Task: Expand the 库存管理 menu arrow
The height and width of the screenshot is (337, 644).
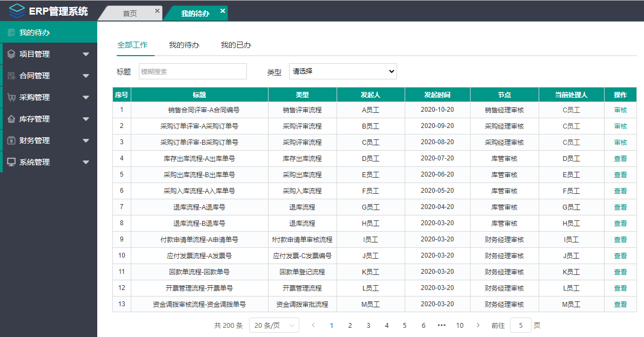Action: 86,119
